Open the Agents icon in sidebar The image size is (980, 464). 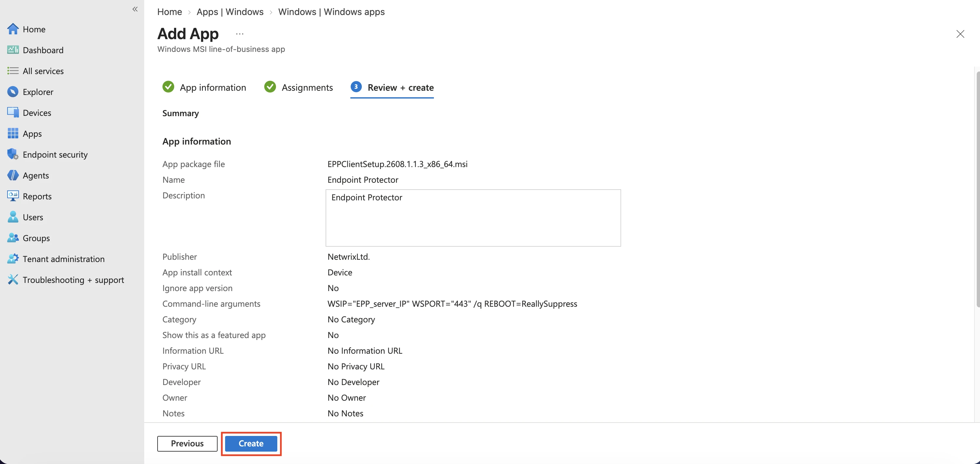13,176
